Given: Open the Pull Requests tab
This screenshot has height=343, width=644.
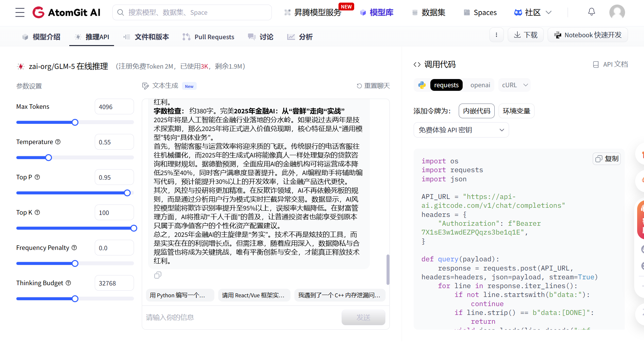Looking at the screenshot, I should pos(208,37).
